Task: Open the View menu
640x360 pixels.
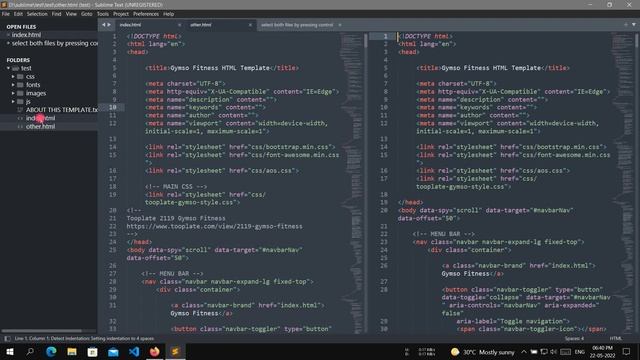Action: (71, 14)
